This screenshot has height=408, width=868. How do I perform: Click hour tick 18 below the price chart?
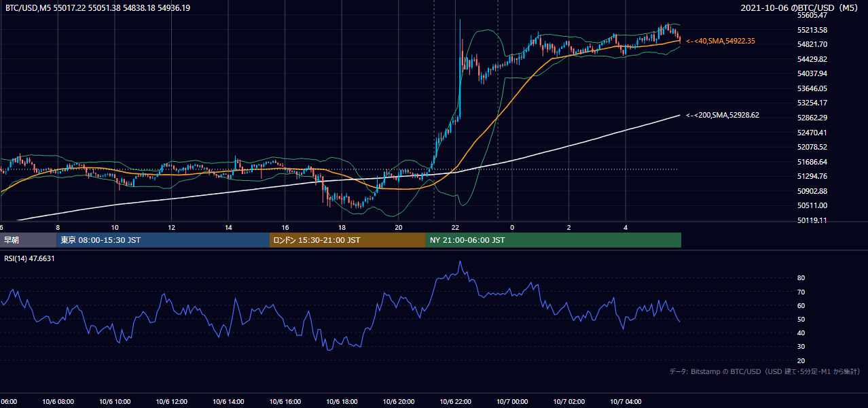click(x=342, y=227)
